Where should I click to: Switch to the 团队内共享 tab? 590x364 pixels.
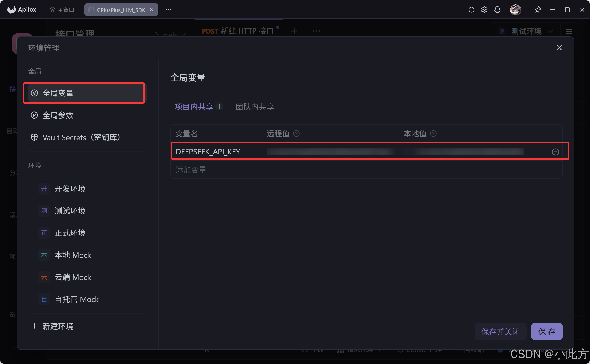click(x=255, y=107)
